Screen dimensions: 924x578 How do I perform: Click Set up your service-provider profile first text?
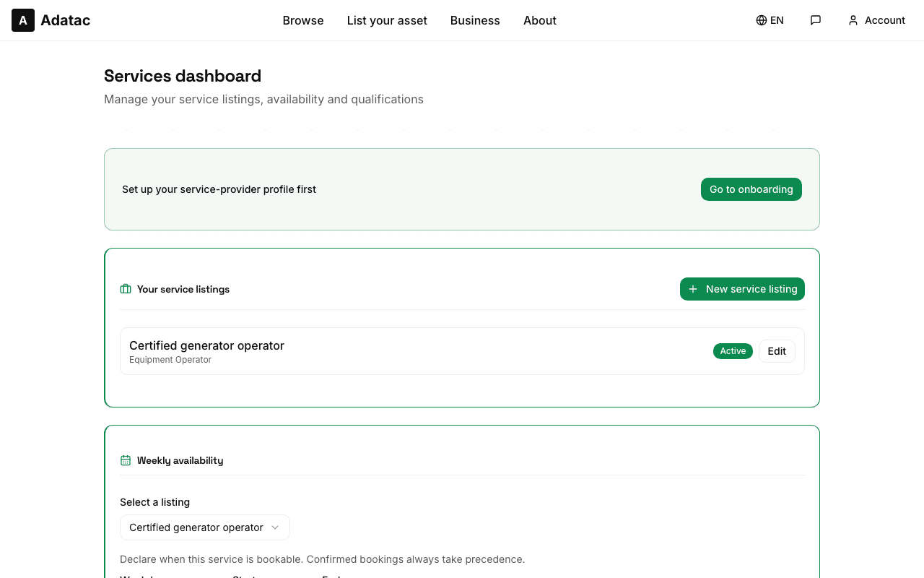click(x=219, y=189)
